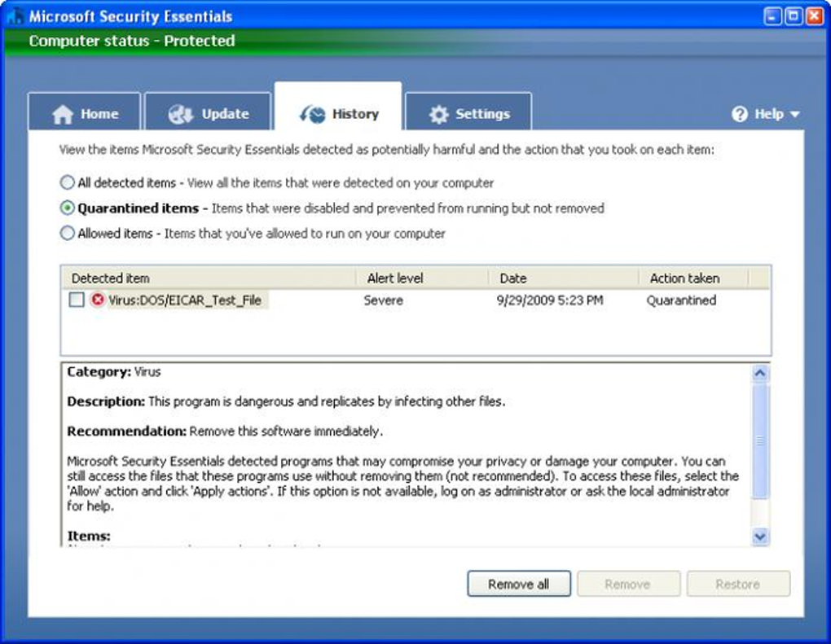
Task: Minimize the Microsoft Security Essentials window
Action: [x=772, y=16]
